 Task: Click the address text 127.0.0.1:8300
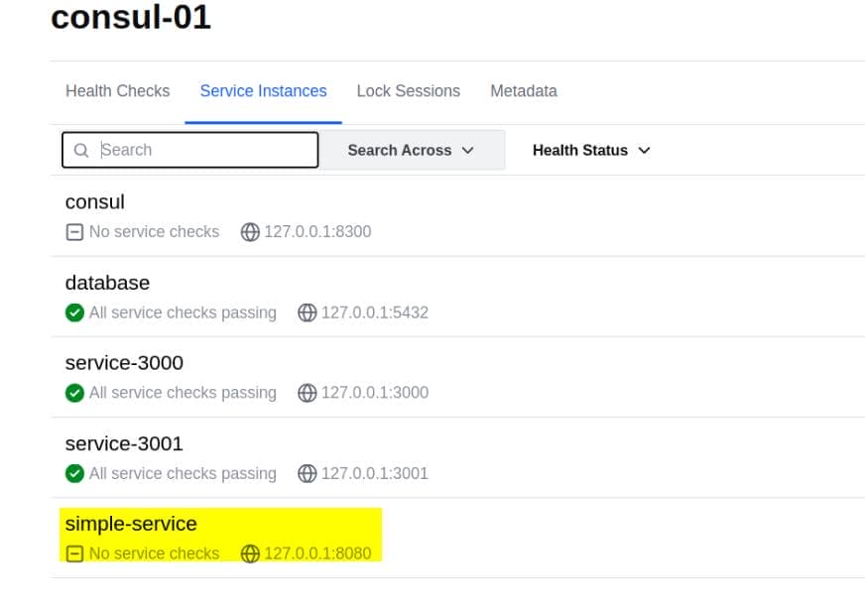click(317, 232)
